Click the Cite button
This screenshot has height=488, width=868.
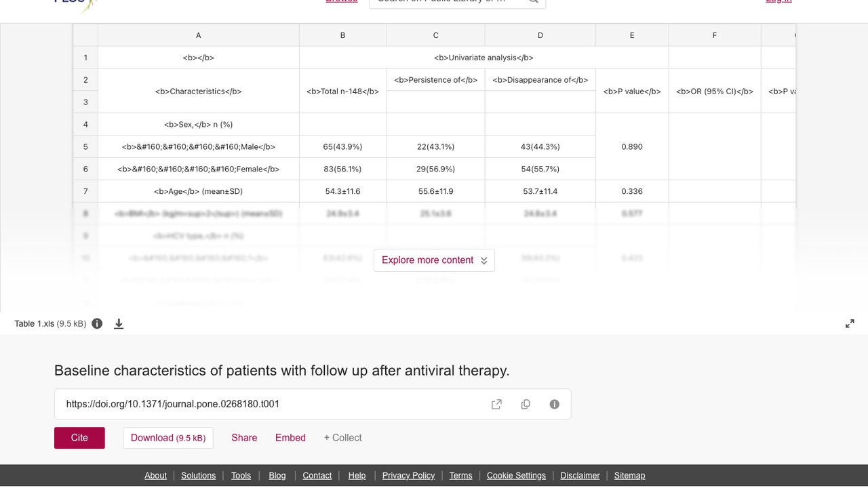[x=79, y=438]
